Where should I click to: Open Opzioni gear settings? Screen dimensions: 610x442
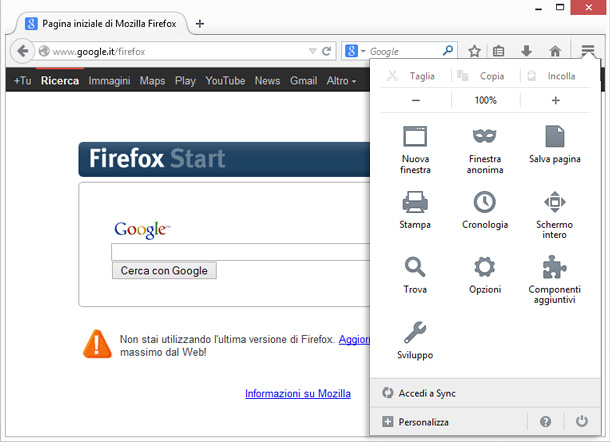(x=484, y=267)
